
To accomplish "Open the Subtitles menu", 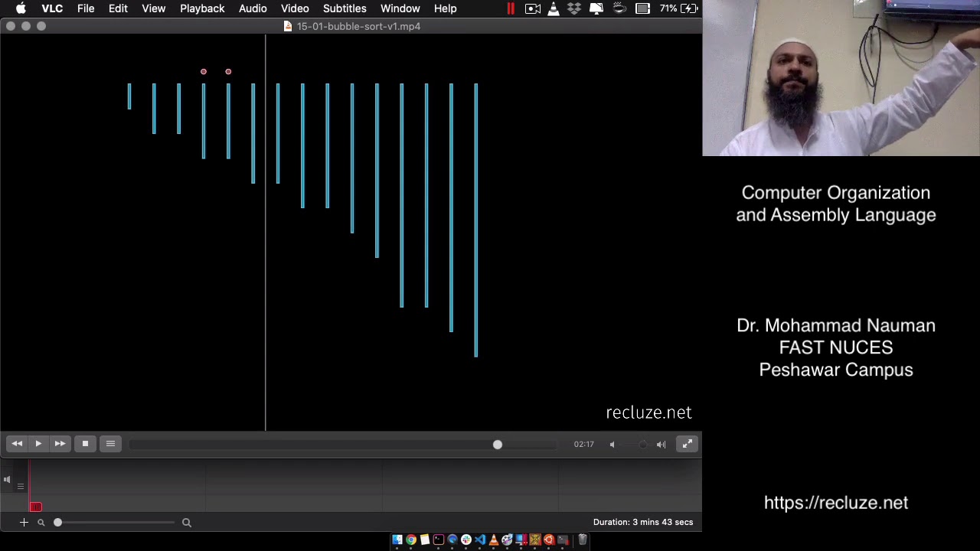I will 345,8.
